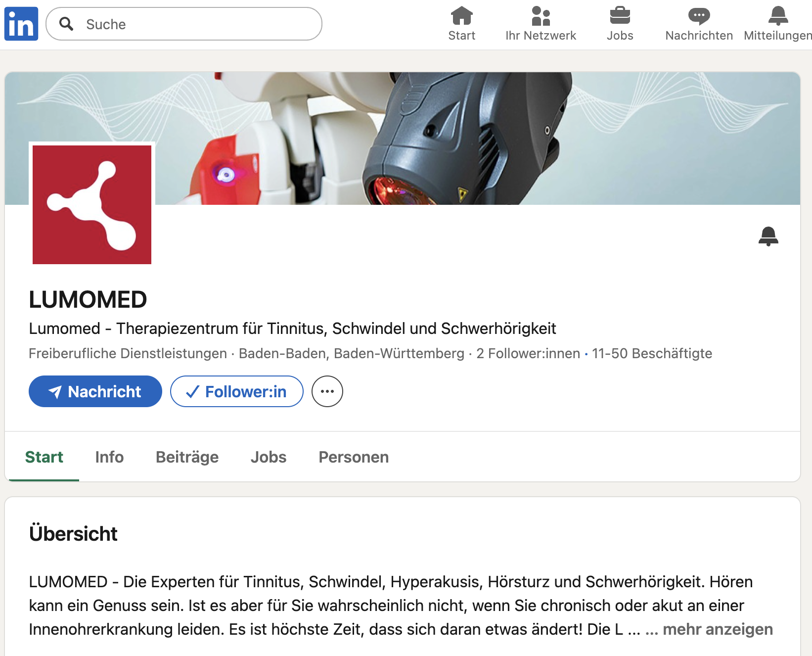Screen dimensions: 812x656
Task: Unfollow using the checkmark Follower:in control
Action: tap(194, 391)
